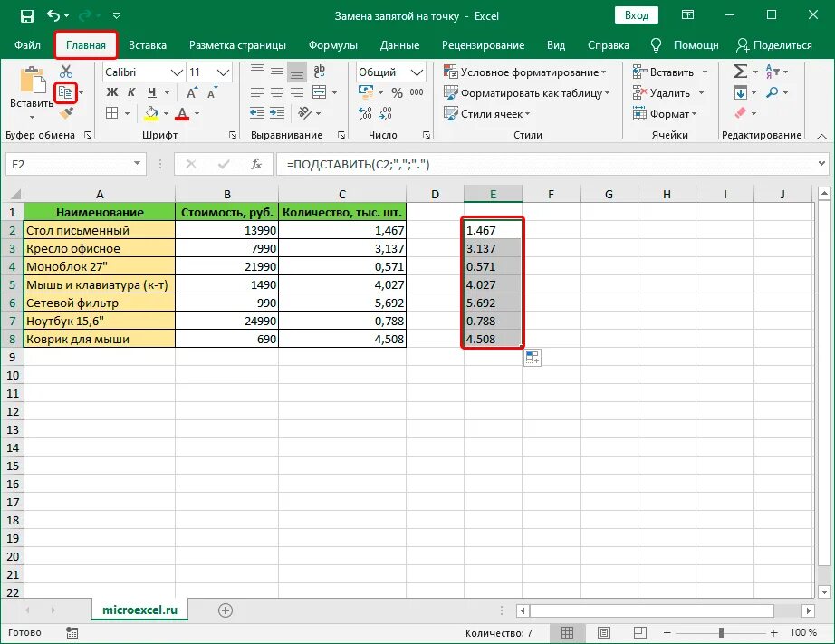Open Стили ячеек menu
835x644 pixels.
tap(486, 113)
